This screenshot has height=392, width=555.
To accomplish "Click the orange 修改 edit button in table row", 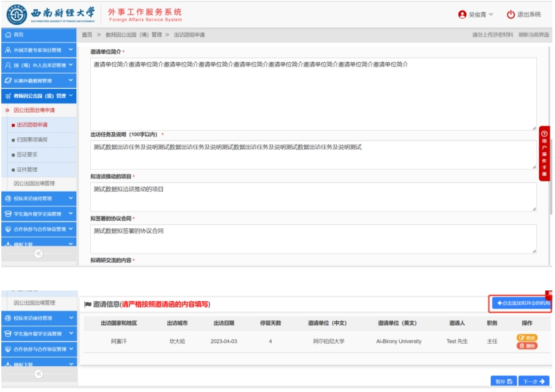I will 527,338.
